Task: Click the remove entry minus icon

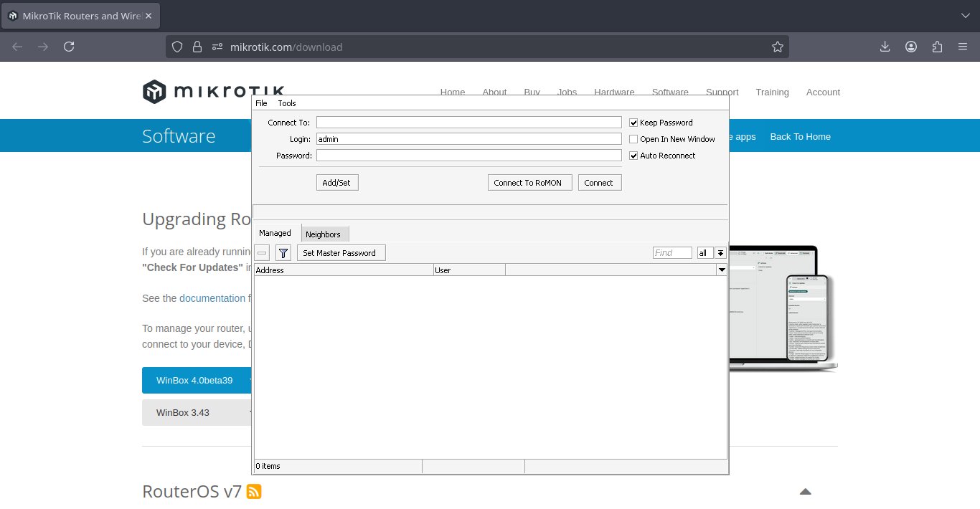Action: point(263,253)
